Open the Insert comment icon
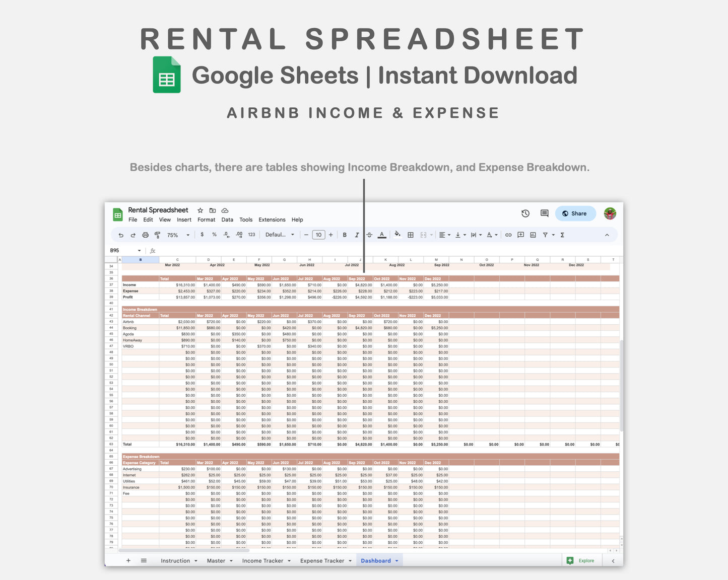Screen dimensions: 728x580 [521, 235]
